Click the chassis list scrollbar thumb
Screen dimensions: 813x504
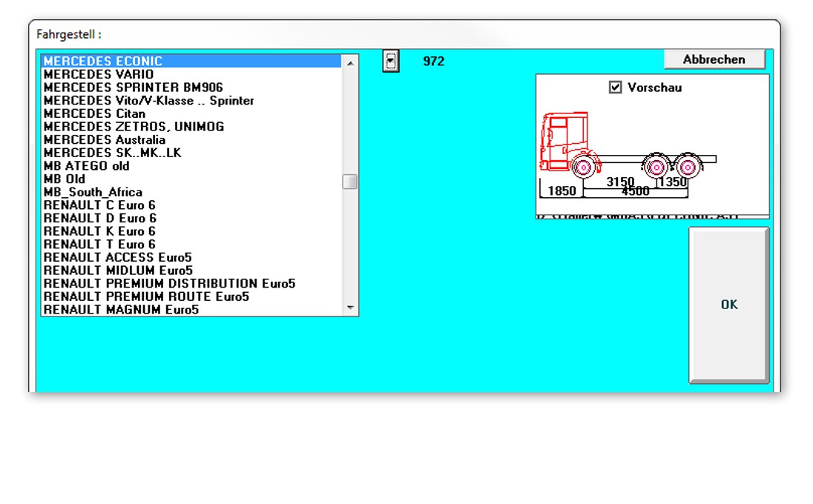(x=350, y=182)
